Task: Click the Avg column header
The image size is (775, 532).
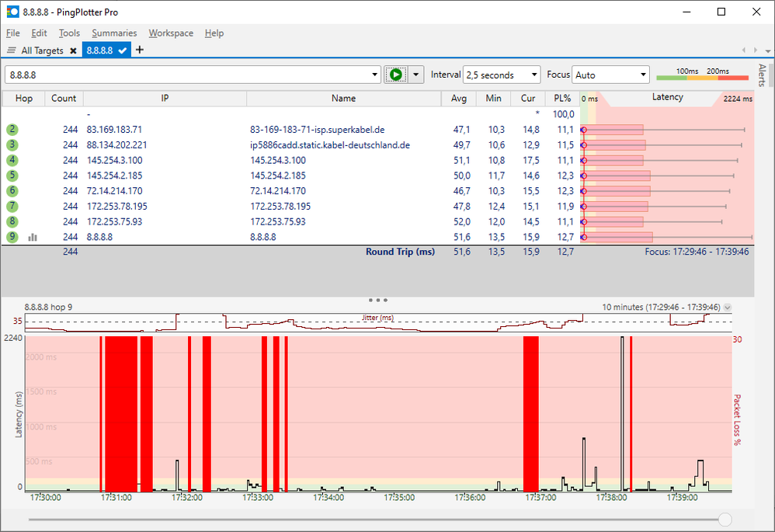Action: tap(459, 99)
